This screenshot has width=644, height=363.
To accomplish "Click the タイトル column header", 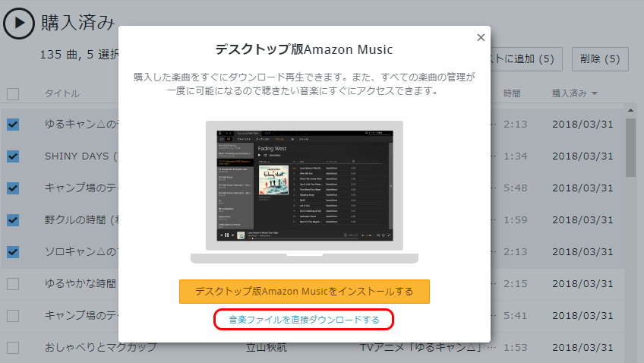I will coord(62,93).
